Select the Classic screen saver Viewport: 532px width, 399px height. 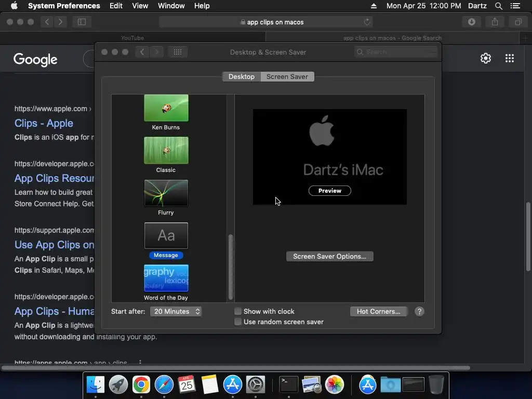tap(166, 155)
